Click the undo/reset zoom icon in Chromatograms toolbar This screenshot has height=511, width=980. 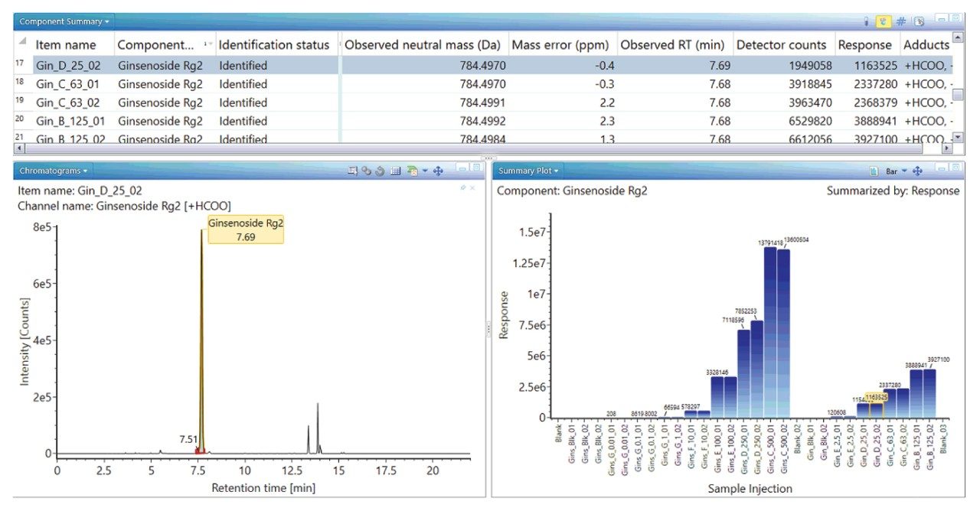380,171
